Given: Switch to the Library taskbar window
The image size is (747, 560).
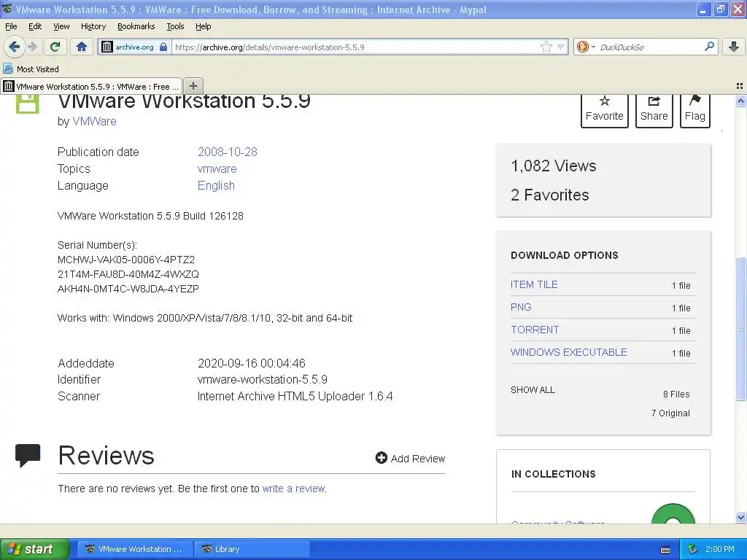Looking at the screenshot, I should (x=252, y=549).
